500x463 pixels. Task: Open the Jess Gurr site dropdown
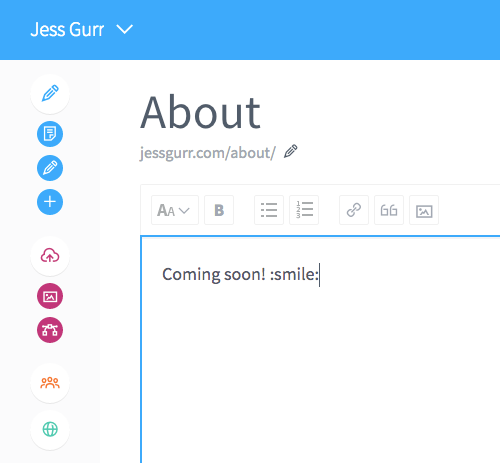[x=82, y=30]
